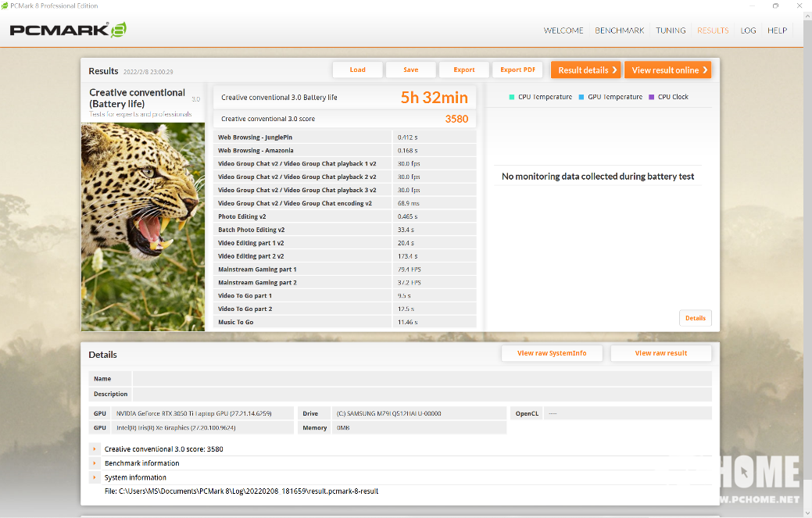Screen dimensions: 812x518
Task: Select the Music To Go row
Action: (345, 322)
